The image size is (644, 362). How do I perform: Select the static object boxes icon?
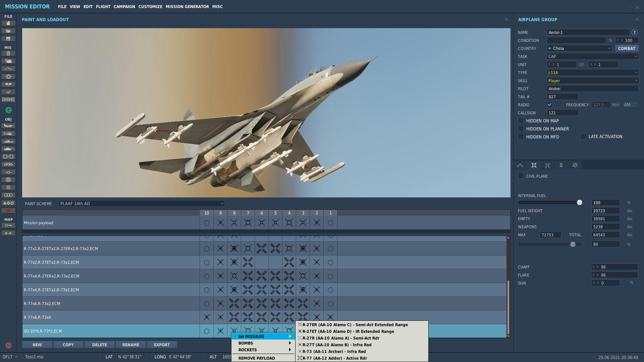(x=8, y=157)
